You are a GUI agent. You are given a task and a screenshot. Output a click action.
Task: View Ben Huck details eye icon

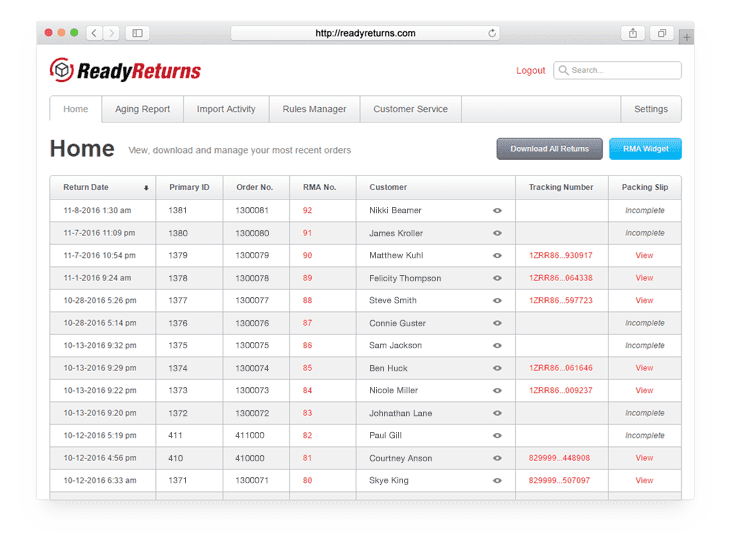point(497,368)
